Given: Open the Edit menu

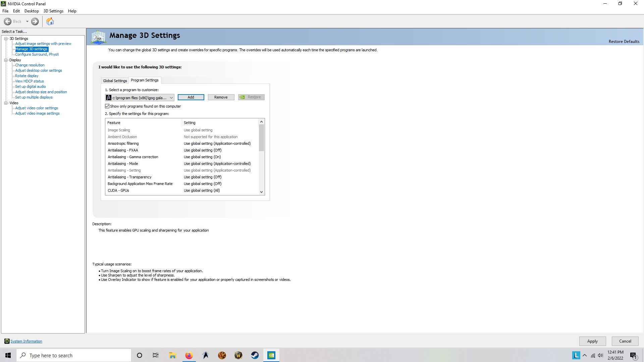Looking at the screenshot, I should coord(16,11).
